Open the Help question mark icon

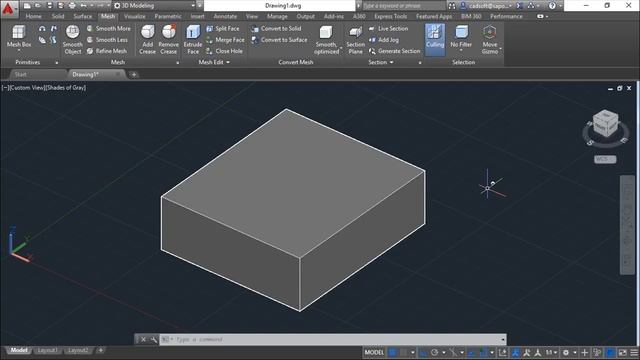(x=552, y=6)
